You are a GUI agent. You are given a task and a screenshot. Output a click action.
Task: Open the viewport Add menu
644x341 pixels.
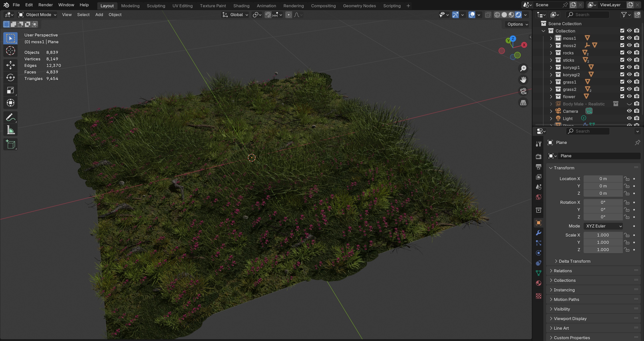[x=99, y=15]
